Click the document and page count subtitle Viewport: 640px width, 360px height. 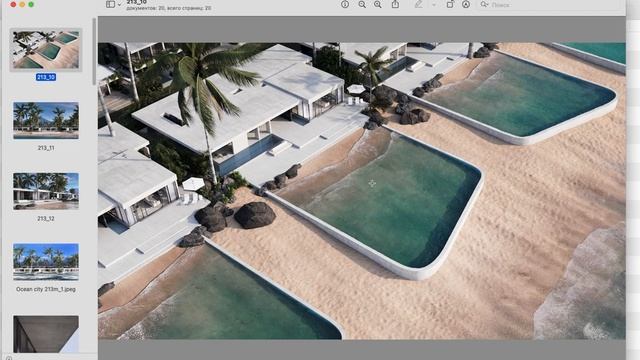pyautogui.click(x=169, y=8)
